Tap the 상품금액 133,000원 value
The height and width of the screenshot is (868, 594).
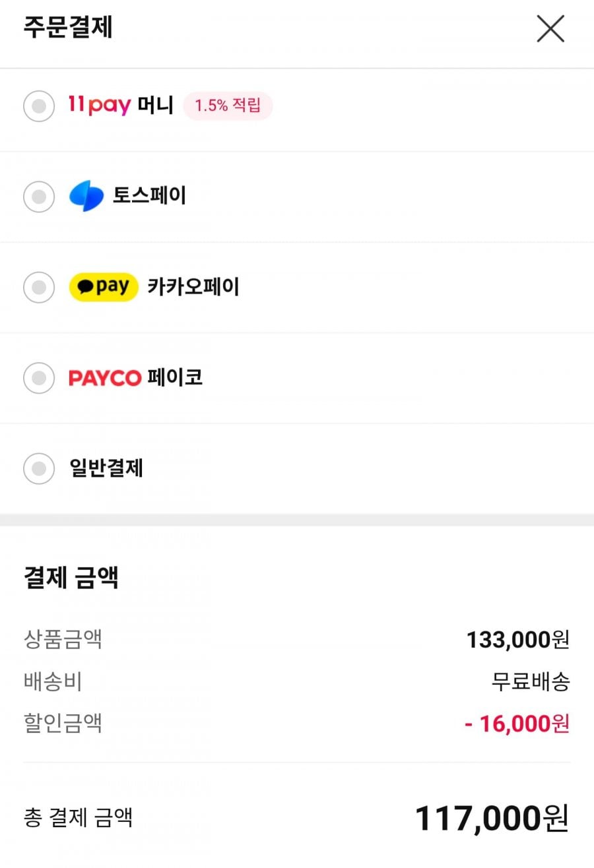click(518, 639)
